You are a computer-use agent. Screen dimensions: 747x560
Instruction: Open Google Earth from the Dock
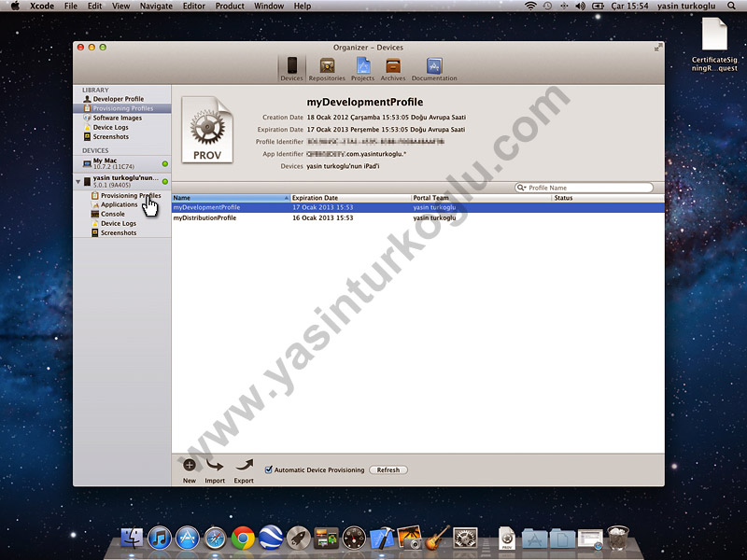[x=271, y=539]
